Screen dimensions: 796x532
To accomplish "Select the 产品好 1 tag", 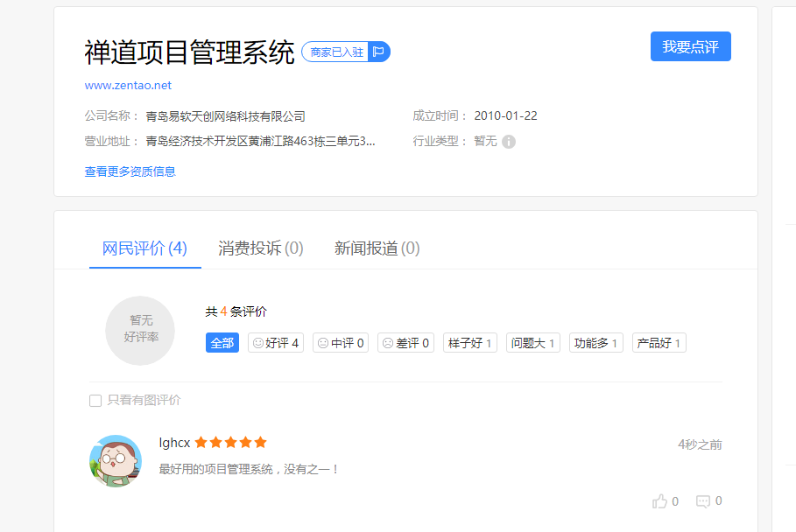I will coord(659,343).
